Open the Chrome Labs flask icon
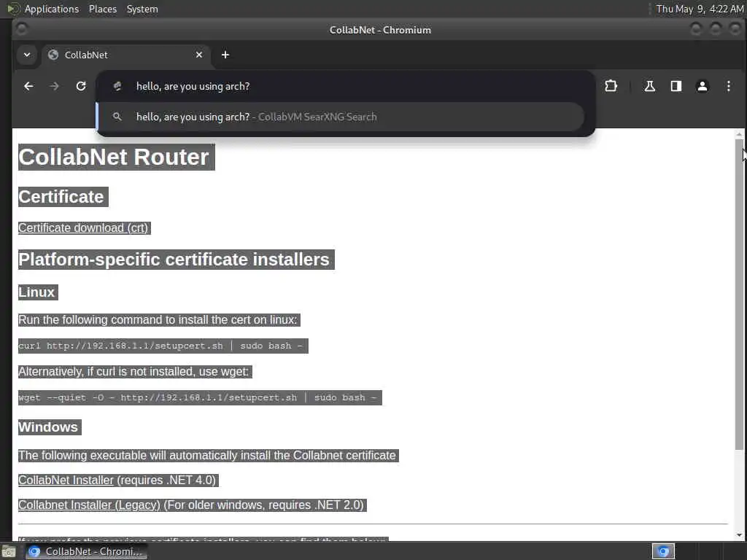Viewport: 747px width, 560px height. pyautogui.click(x=649, y=86)
